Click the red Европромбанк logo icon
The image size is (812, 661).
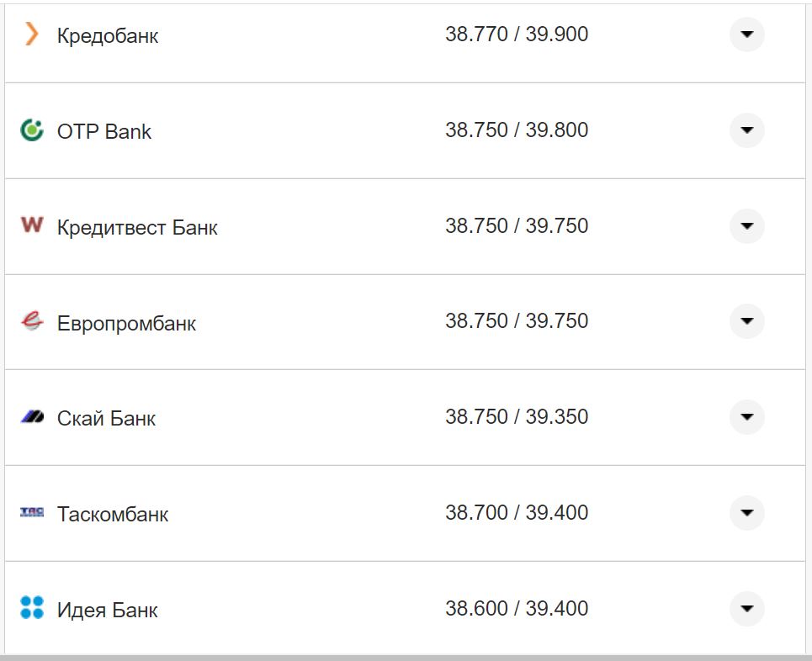pyautogui.click(x=32, y=321)
